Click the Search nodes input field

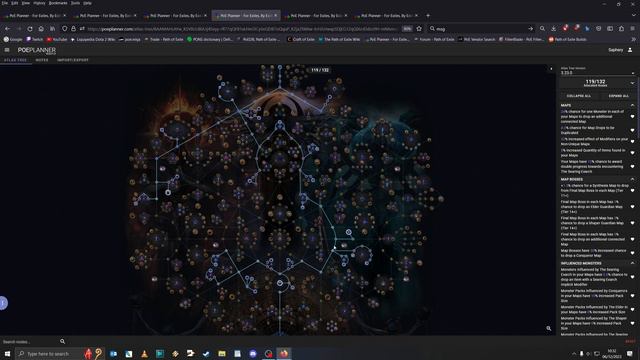point(29,342)
